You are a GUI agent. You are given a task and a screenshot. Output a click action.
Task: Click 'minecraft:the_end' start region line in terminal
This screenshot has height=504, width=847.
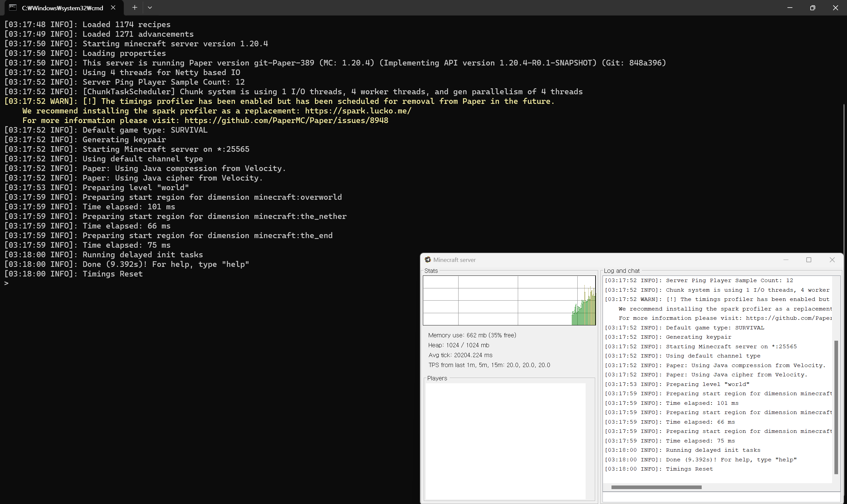(x=168, y=236)
